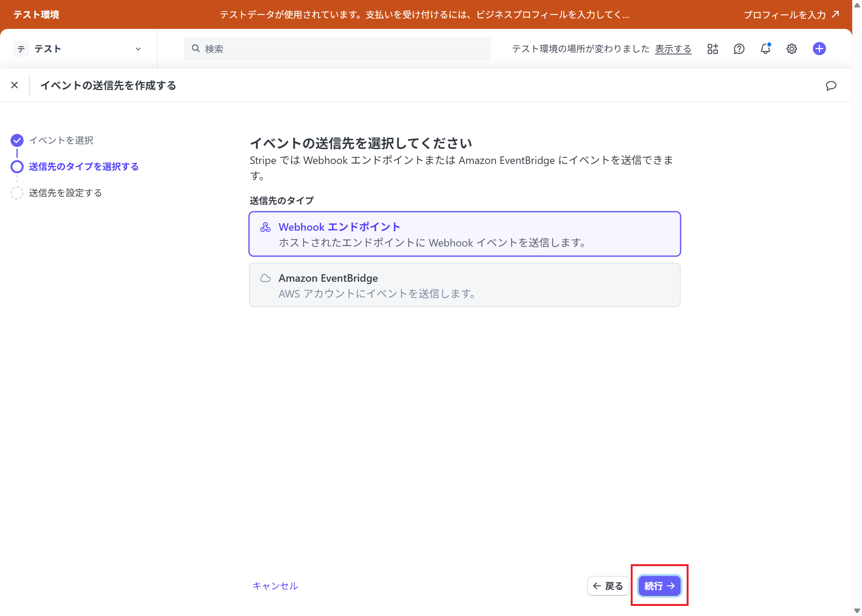Click the purple plus create button

819,49
